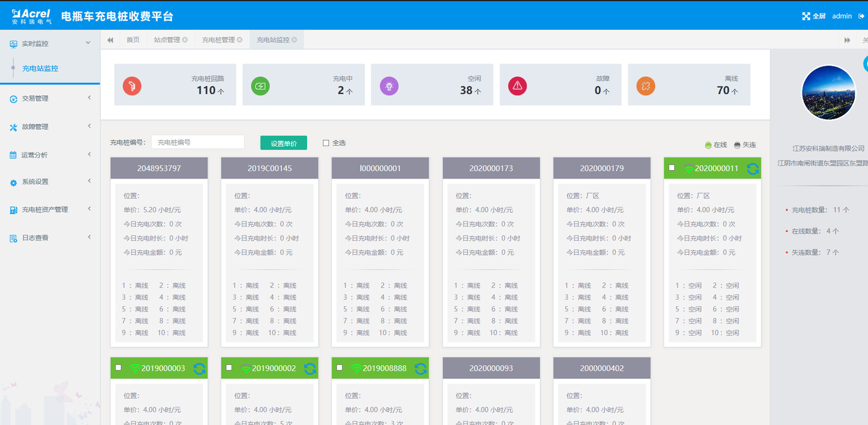Click the wifi signal icon on 2019008888
868x425 pixels.
(x=356, y=369)
